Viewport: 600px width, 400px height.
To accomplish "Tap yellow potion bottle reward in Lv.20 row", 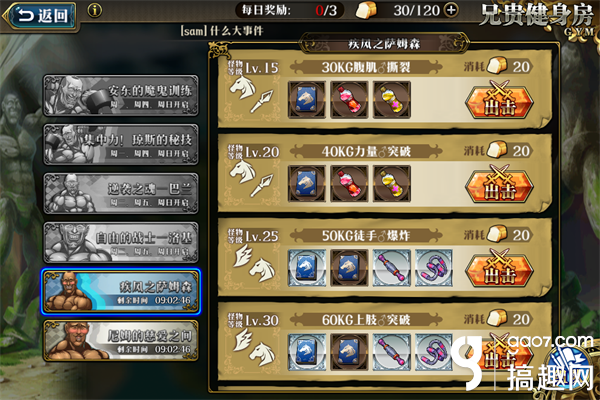I will tap(392, 184).
